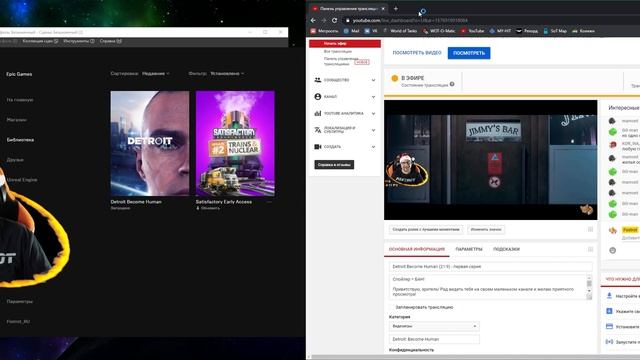640x360 pixels.
Task: Toggle schedule broadcast checkbox
Action: (x=391, y=307)
